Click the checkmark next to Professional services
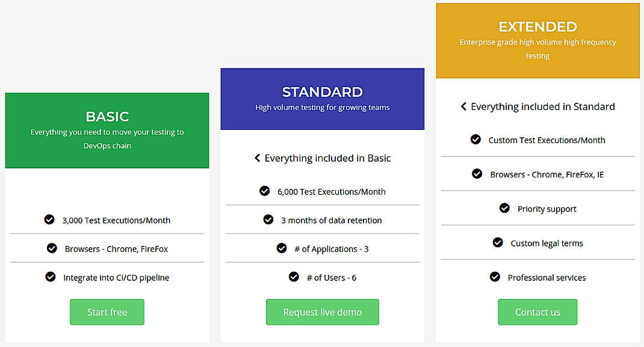This screenshot has width=644, height=347. 495,277
